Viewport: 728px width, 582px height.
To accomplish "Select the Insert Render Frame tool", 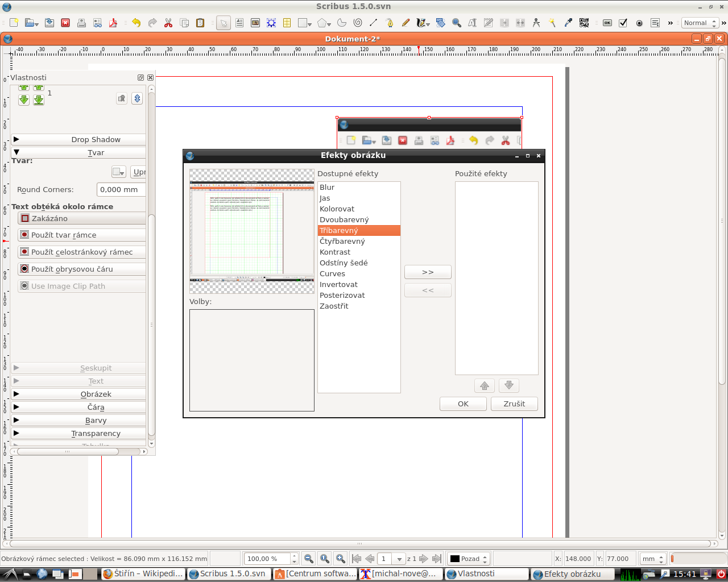I will pos(271,23).
